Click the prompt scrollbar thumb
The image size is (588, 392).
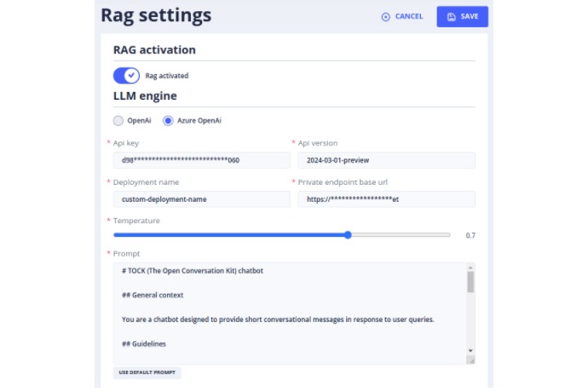coord(470,282)
